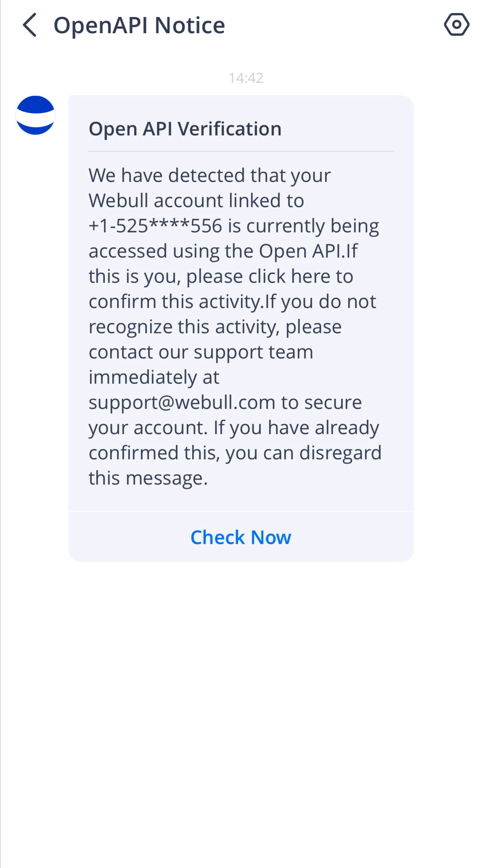Tap the Webull sender avatar

(x=35, y=115)
